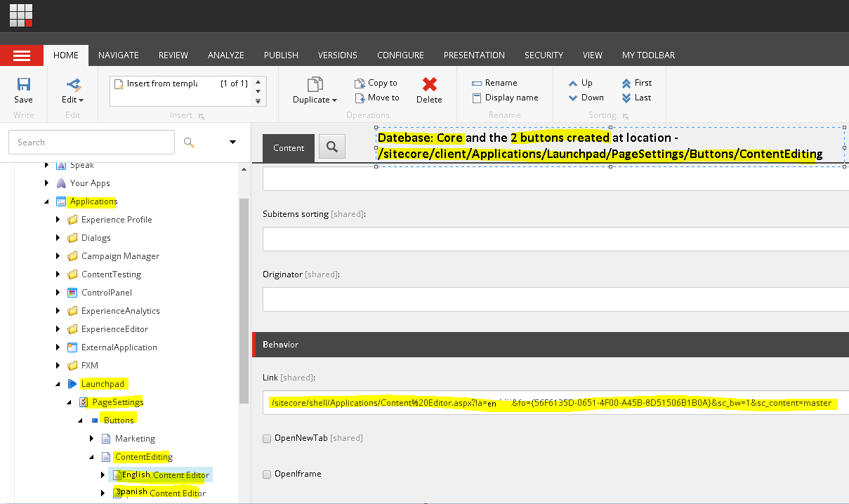Viewport: 849px width, 504px height.
Task: Open the red hamburger menu button
Action: click(x=22, y=55)
